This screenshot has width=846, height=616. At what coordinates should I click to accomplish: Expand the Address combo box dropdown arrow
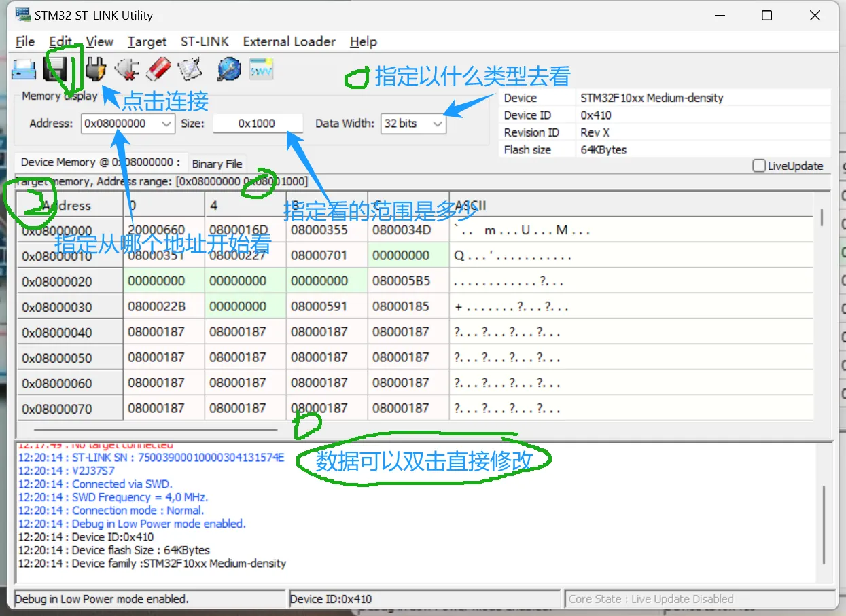point(166,124)
